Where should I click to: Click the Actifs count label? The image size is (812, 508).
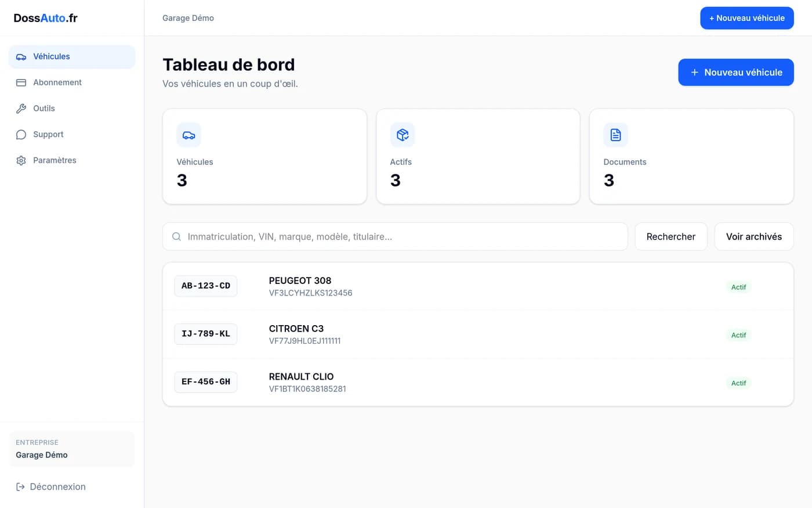[x=401, y=162]
